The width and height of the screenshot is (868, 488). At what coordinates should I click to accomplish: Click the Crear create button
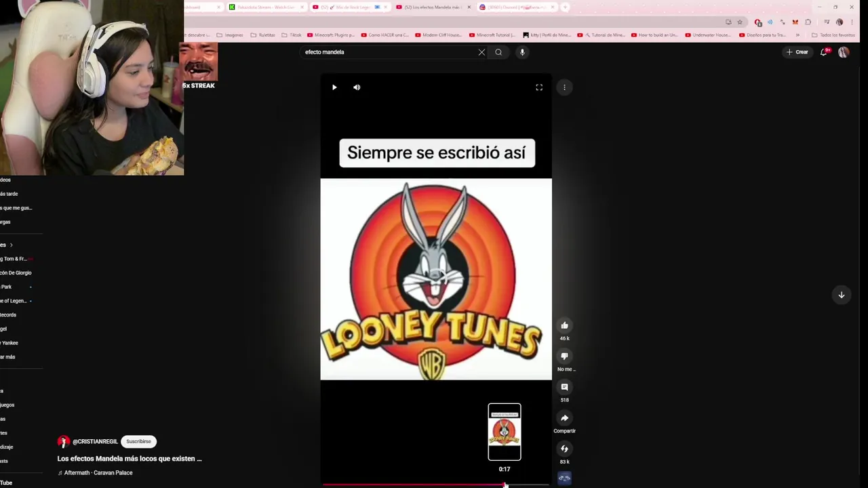point(797,52)
